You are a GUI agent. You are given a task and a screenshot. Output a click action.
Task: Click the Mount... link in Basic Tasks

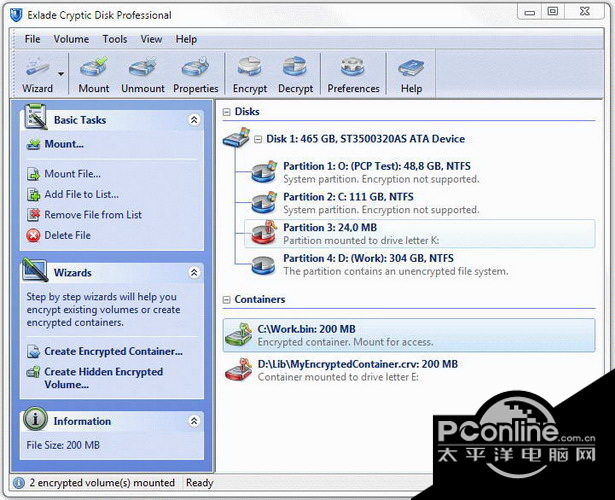[64, 144]
